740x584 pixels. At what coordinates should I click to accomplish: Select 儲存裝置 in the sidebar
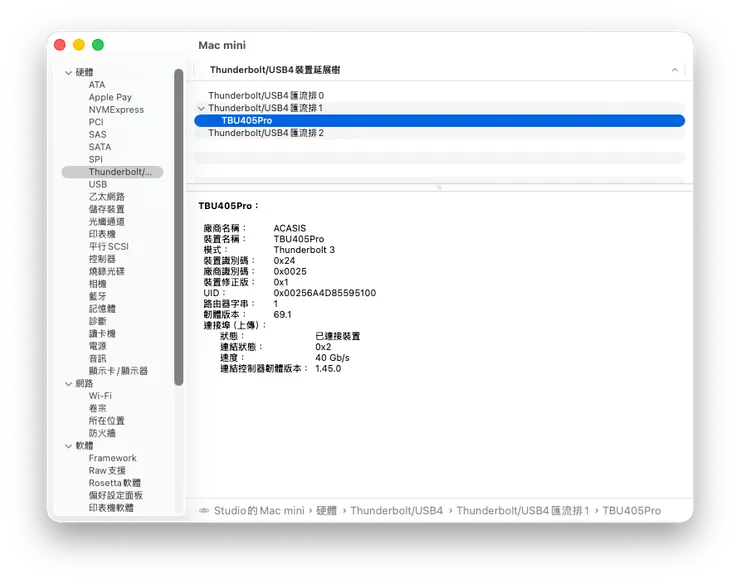click(x=107, y=209)
